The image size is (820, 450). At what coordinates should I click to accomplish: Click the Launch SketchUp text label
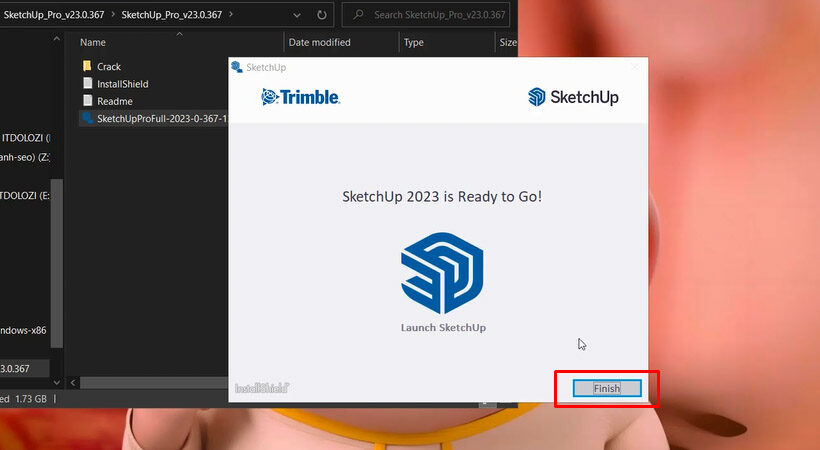443,327
